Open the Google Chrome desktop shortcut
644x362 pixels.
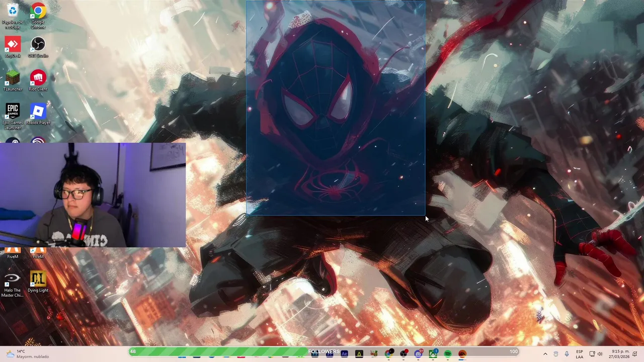click(38, 16)
